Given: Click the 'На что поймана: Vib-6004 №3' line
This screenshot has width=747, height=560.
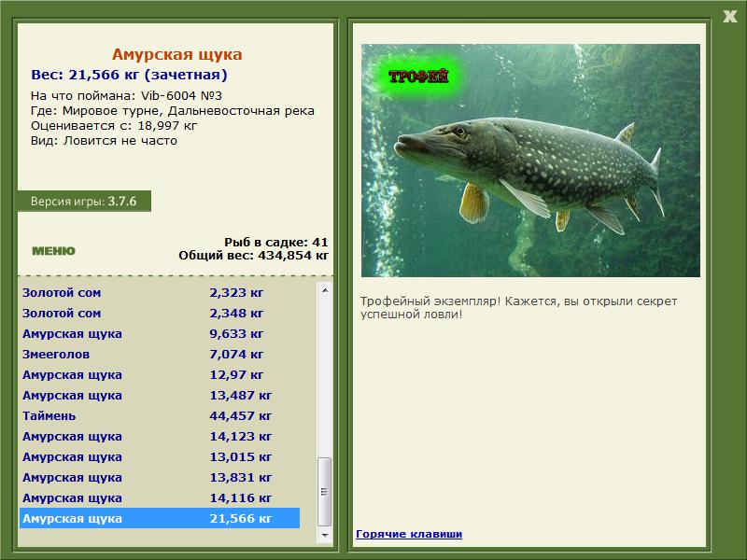Looking at the screenshot, I should click(x=126, y=96).
